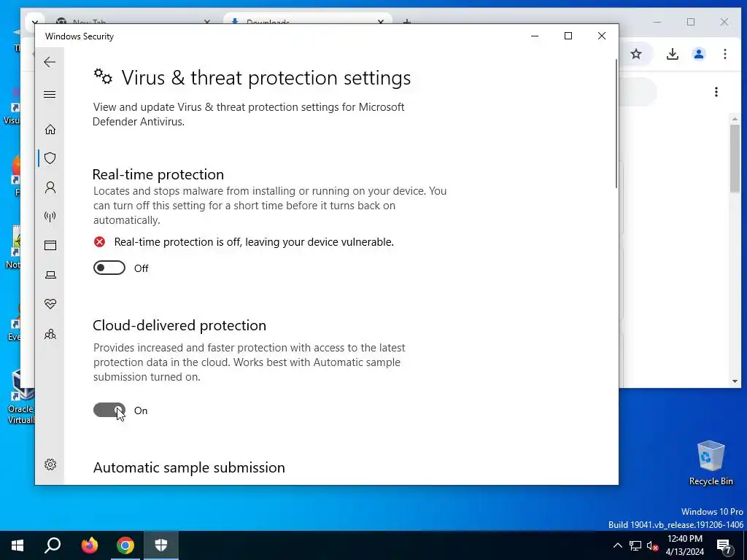This screenshot has width=747, height=560.
Task: Open Action Center notifications icon
Action: click(724, 545)
